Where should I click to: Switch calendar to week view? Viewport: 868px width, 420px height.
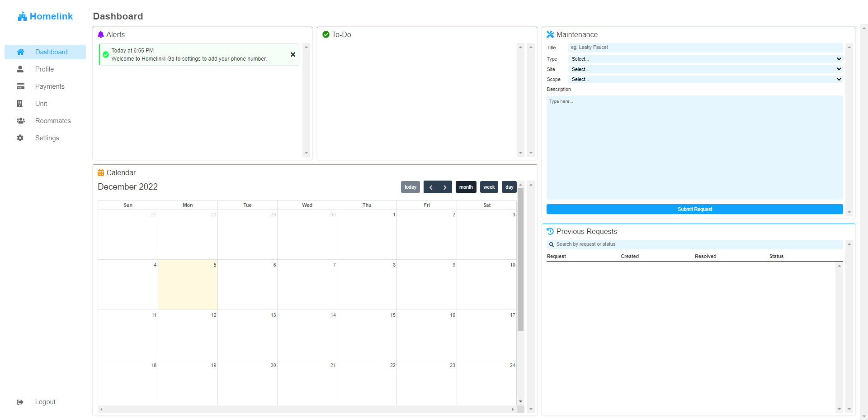[x=489, y=187]
